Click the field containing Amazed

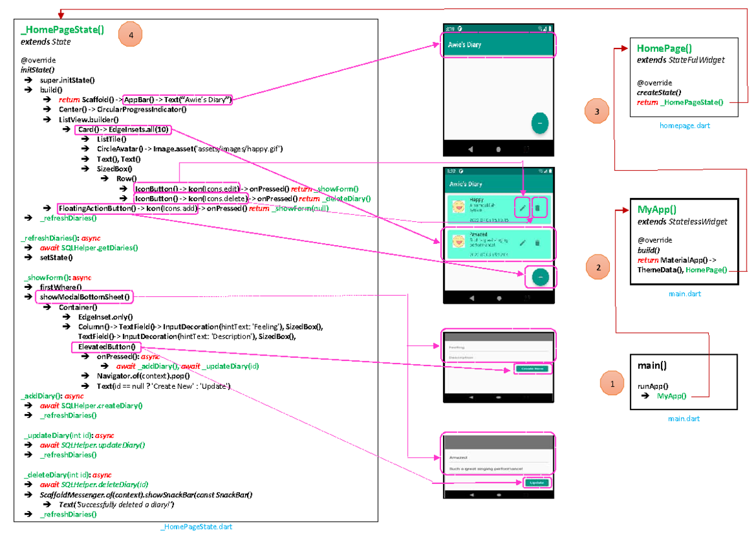[x=498, y=458]
